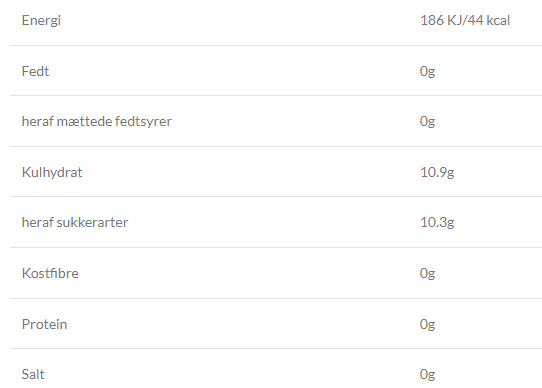542x388 pixels.
Task: Click the empty space in Kostfibre row
Action: click(249, 273)
